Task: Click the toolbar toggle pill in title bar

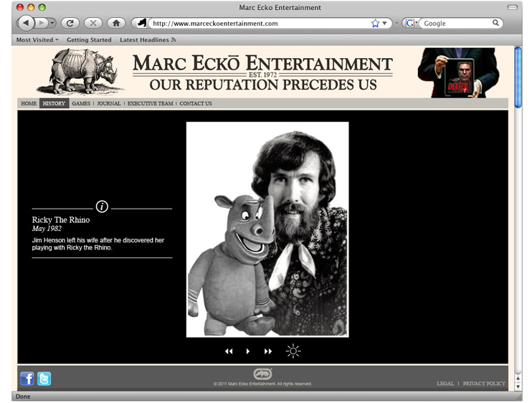Action: [513, 7]
